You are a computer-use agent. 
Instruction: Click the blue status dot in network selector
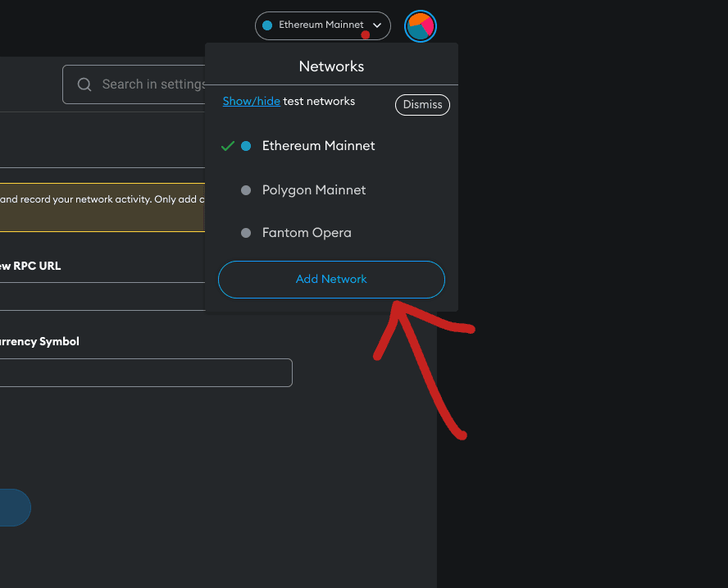[267, 25]
